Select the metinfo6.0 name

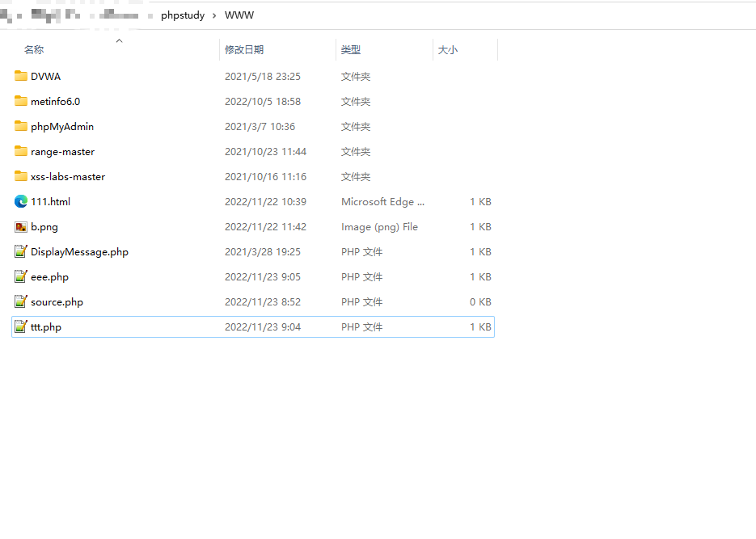[56, 102]
